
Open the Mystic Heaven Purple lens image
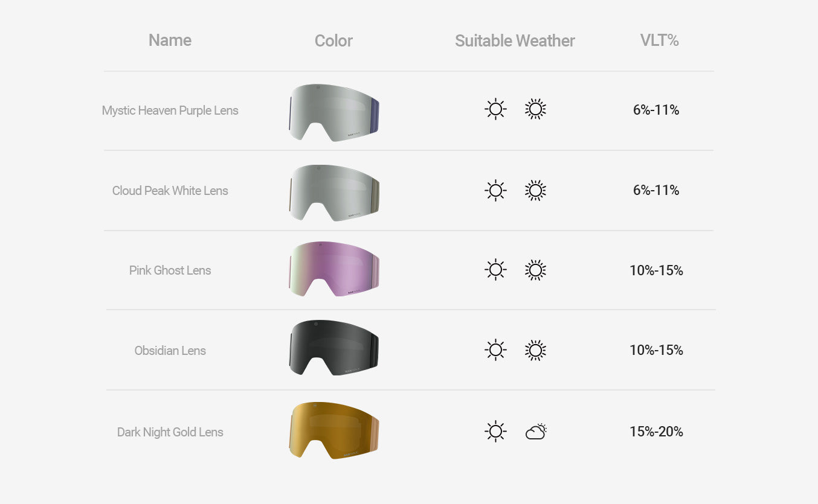tap(333, 112)
